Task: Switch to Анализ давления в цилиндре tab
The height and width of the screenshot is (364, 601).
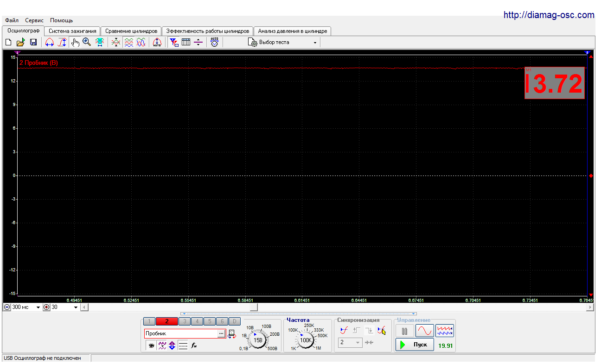Action: coord(293,31)
